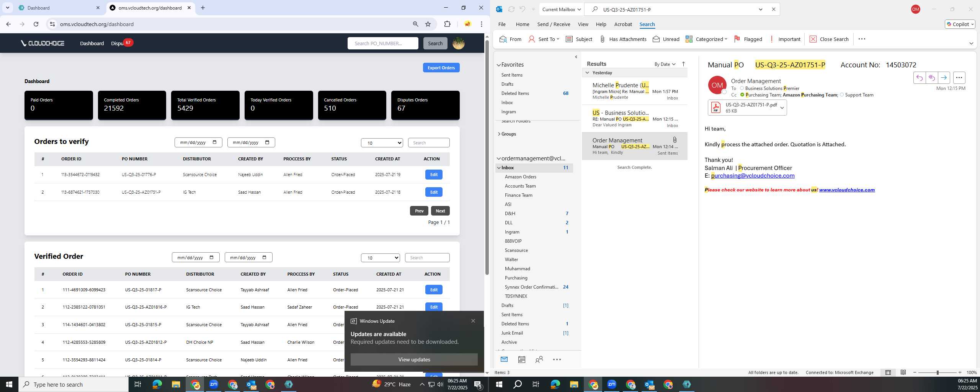
Task: Click the dashboard page vertical scrollbar
Action: tap(487, 157)
